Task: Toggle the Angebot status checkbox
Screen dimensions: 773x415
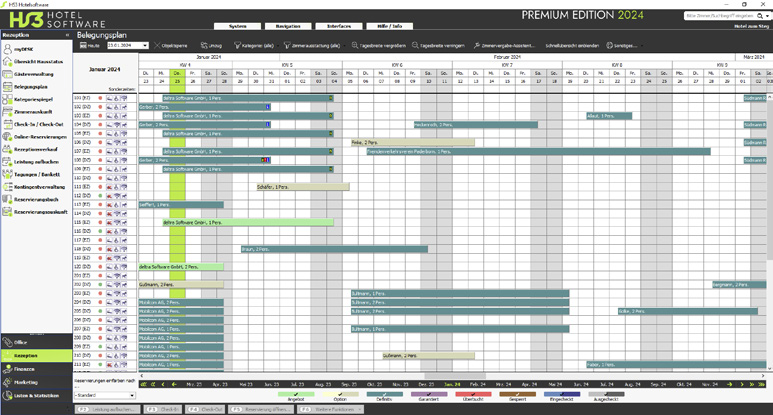Action: (296, 394)
